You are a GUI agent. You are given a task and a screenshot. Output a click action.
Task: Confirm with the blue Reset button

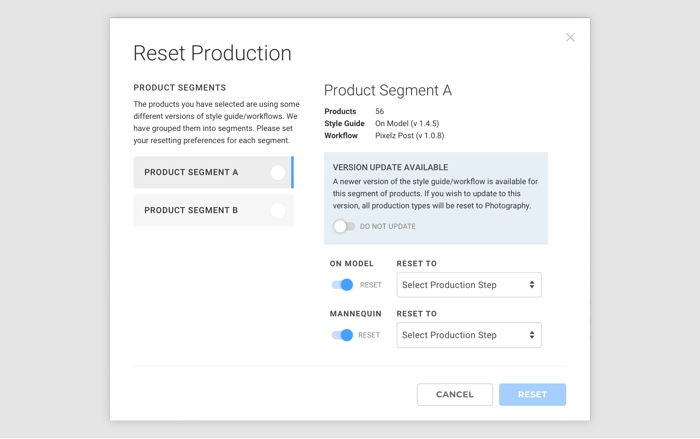point(532,394)
